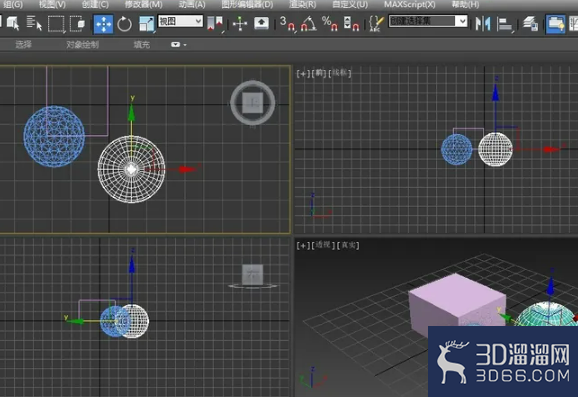Screen dimensions: 578x397
Task: Open the 帮助(H) menu
Action: (465, 4)
